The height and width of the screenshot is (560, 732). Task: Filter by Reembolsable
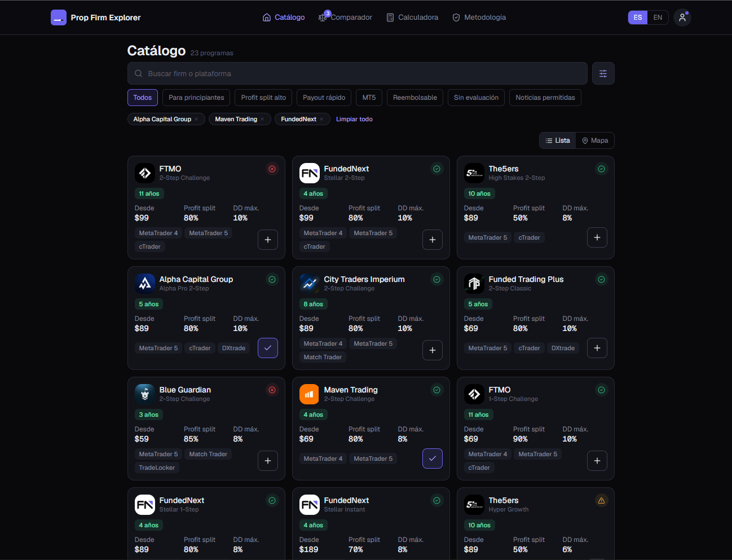(415, 98)
